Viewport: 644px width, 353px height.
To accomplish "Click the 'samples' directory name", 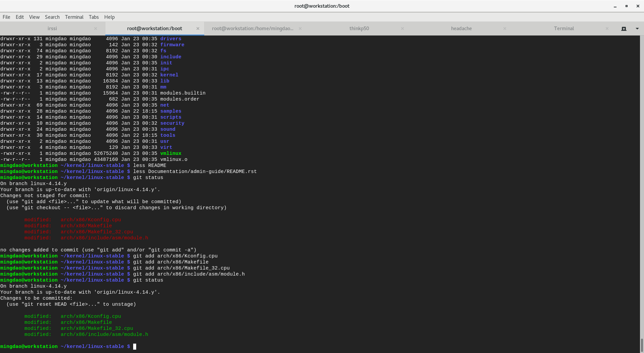I will point(171,111).
